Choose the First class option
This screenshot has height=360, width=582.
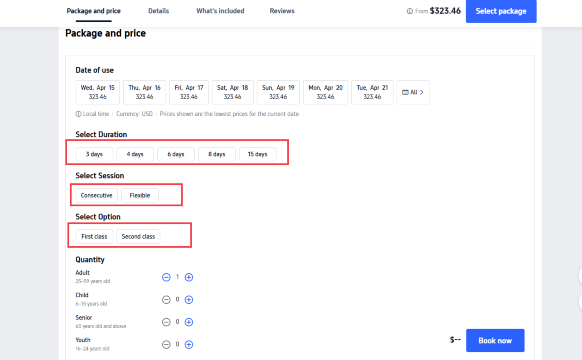point(94,236)
